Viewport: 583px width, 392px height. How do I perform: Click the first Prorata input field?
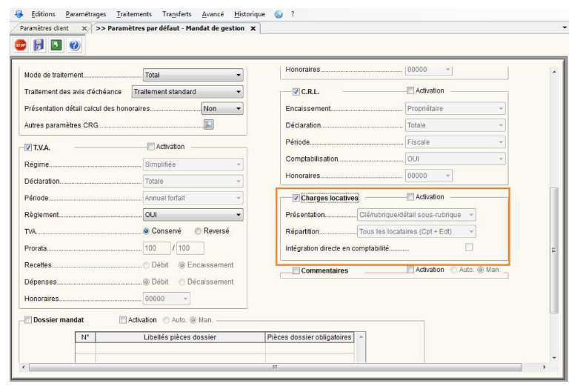coord(156,248)
